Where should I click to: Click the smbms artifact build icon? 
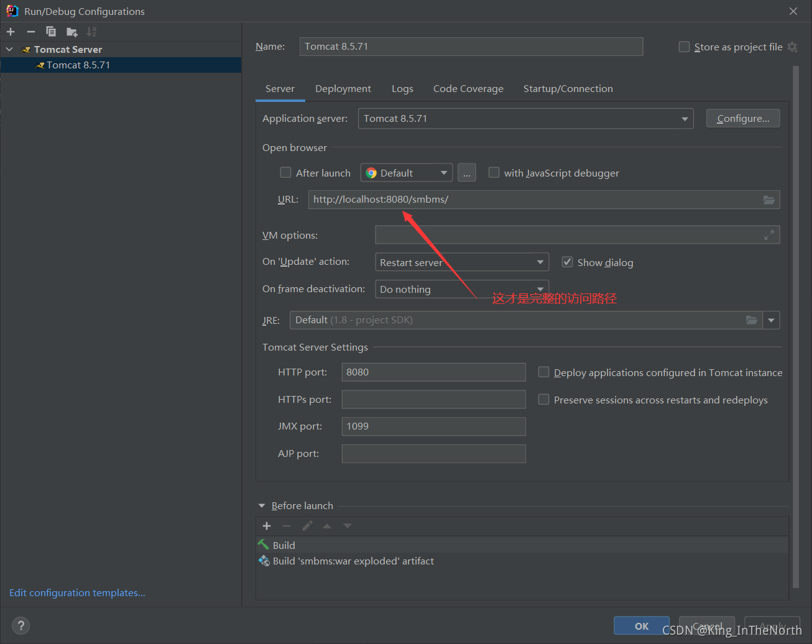coord(264,561)
